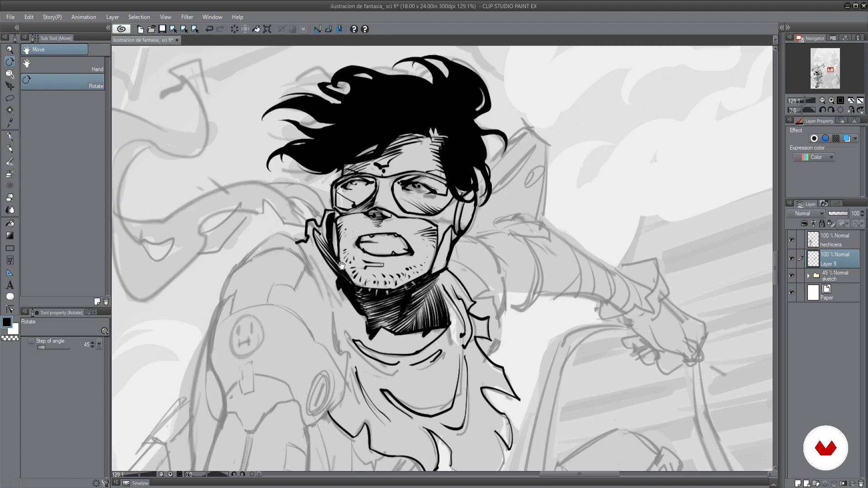Toggle Tone effect in Layer Property
Image resolution: width=868 pixels, height=488 pixels.
(x=836, y=138)
